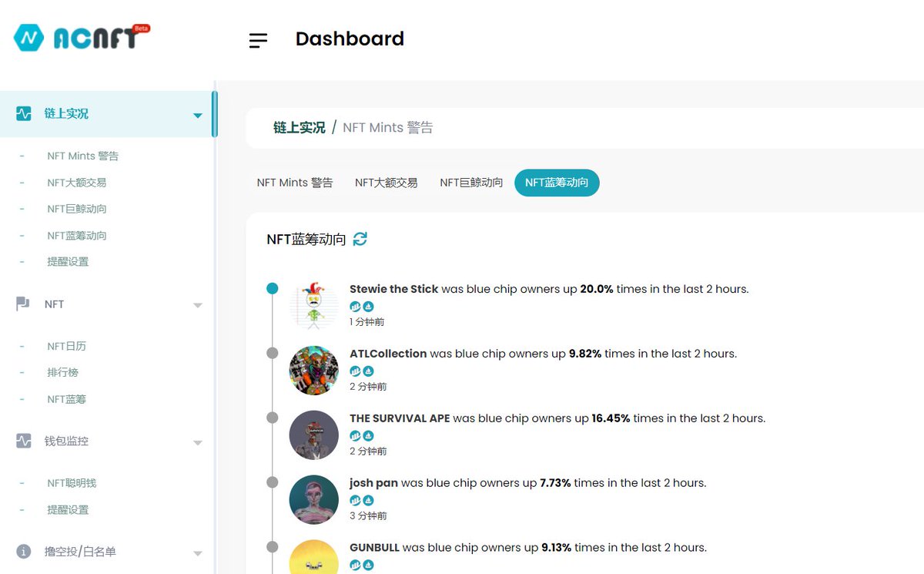The image size is (924, 574).
Task: Click the blue timeline dot for Stewie the Stick
Action: point(272,288)
